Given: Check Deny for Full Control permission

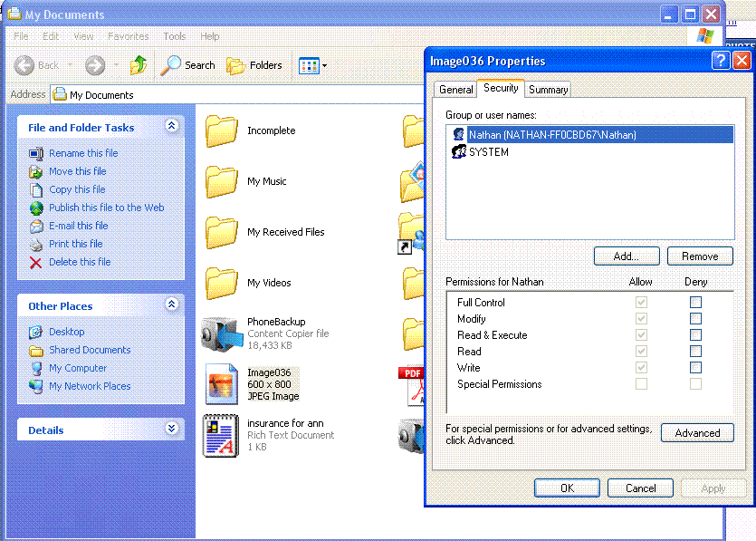Looking at the screenshot, I should click(695, 303).
